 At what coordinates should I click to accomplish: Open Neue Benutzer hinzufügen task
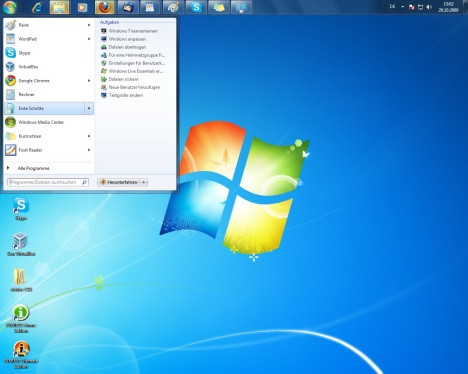[x=131, y=87]
